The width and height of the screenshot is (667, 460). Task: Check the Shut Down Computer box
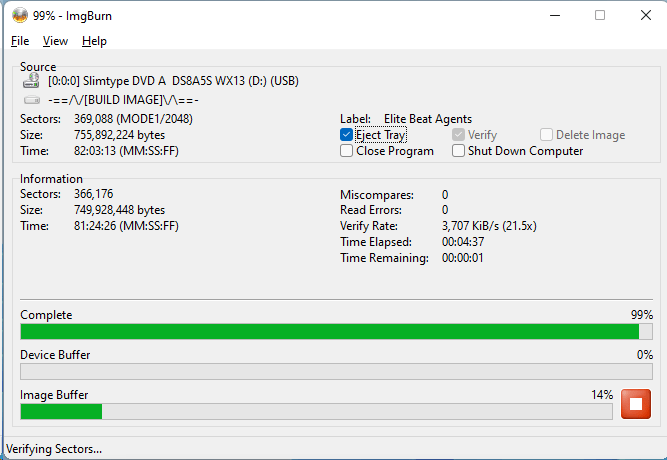(459, 151)
